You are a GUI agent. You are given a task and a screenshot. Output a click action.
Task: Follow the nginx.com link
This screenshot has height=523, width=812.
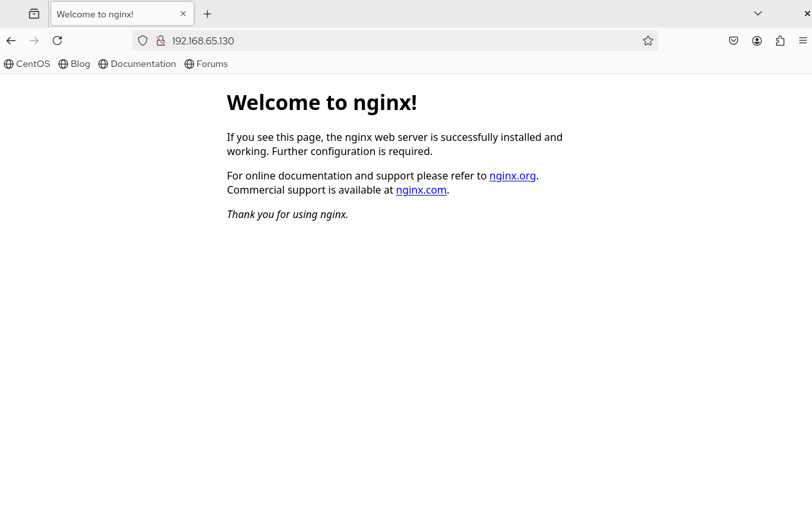(421, 190)
